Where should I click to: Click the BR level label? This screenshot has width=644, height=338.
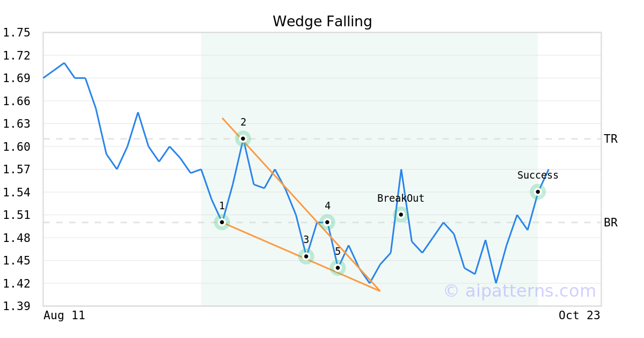(611, 223)
